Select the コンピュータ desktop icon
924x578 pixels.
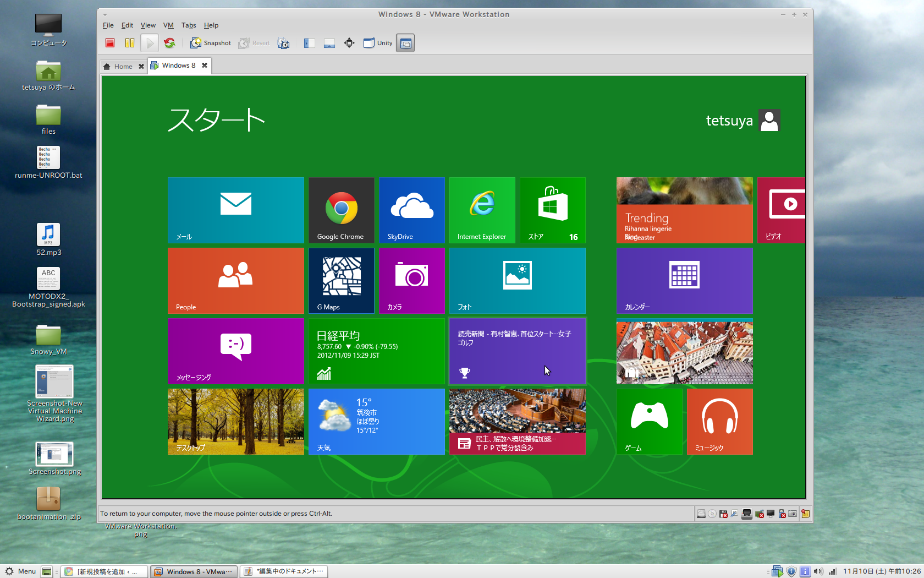(48, 30)
